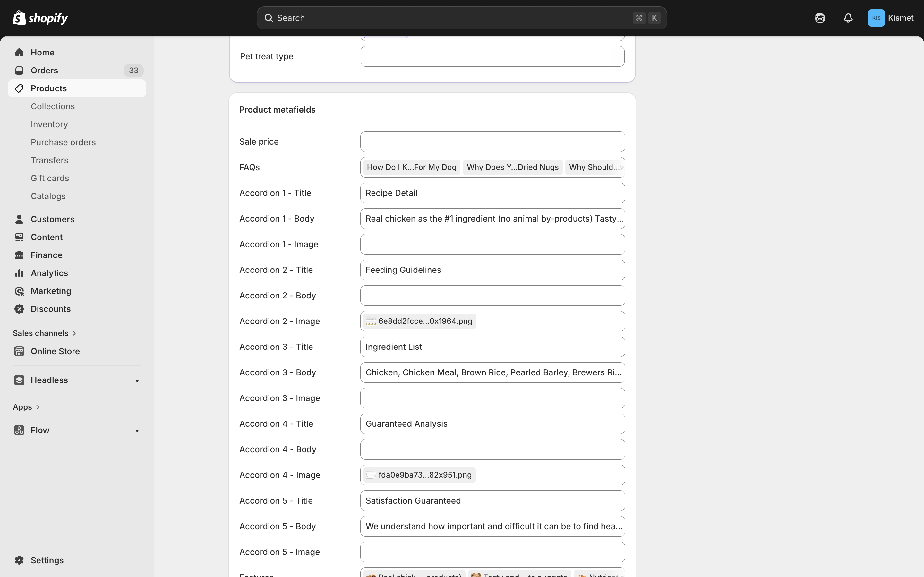Open Analytics via the bar-chart icon
The width and height of the screenshot is (924, 577).
click(19, 272)
